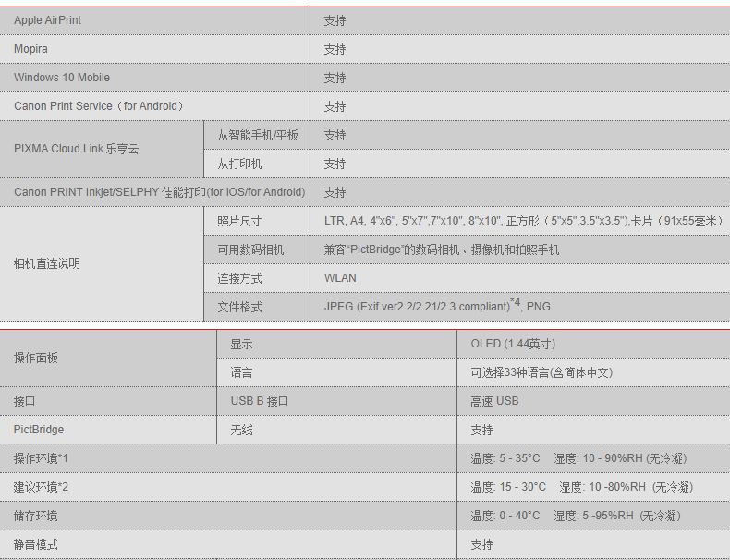Select the 从智能手机/平板 cell

258,136
